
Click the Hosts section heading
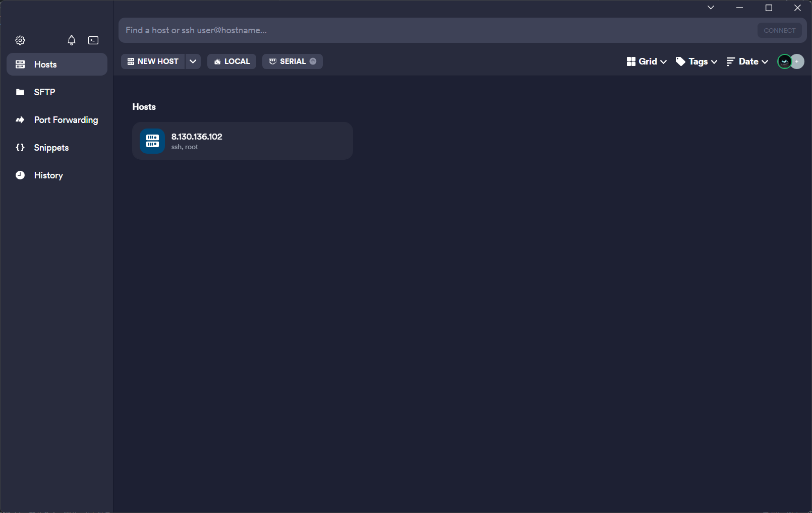pyautogui.click(x=144, y=107)
